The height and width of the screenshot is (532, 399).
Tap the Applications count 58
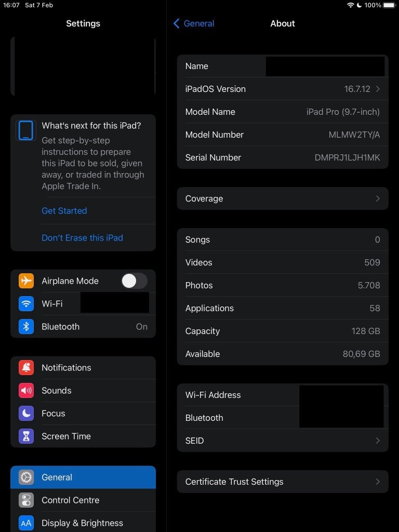375,308
